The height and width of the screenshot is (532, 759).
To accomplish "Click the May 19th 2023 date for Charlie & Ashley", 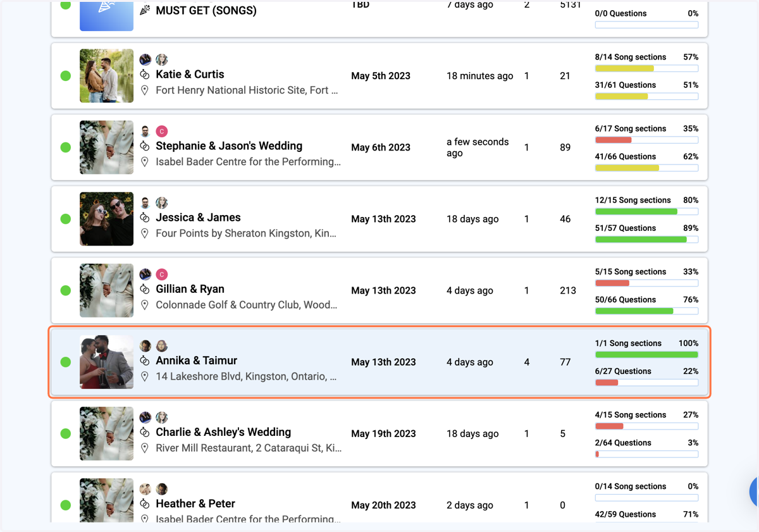I will coord(383,433).
